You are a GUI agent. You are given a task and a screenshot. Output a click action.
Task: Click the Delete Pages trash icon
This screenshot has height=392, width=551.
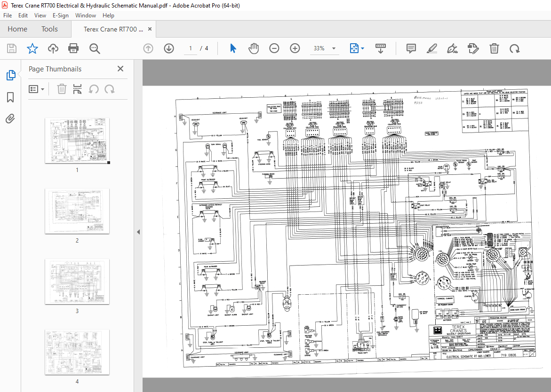click(494, 48)
